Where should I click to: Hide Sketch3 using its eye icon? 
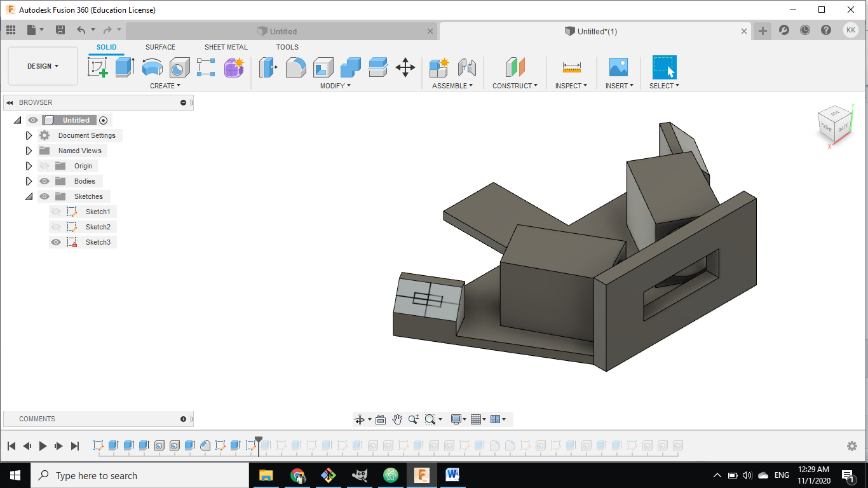tap(56, 242)
